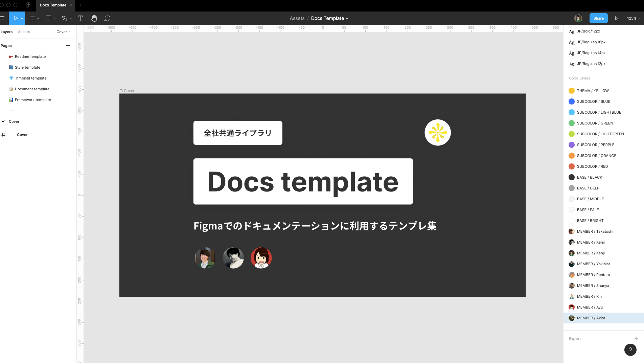Add a new page with plus
The image size is (644, 363).
[68, 45]
